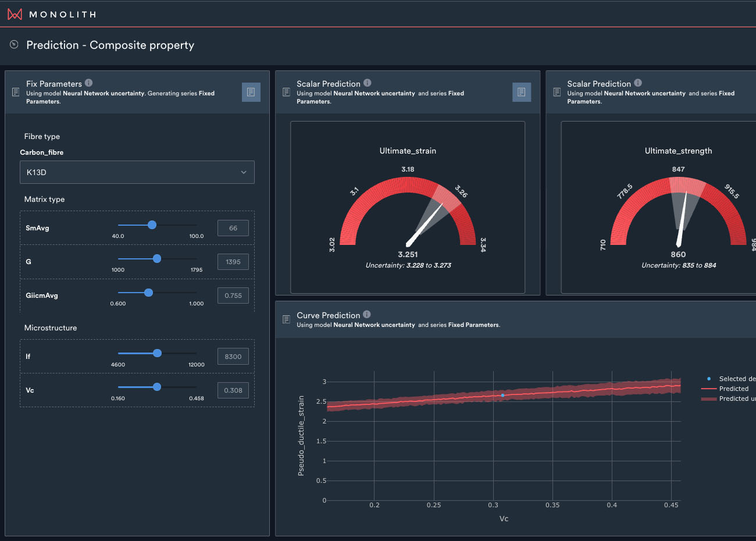The height and width of the screenshot is (541, 756).
Task: Click the Ultimate_strain gauge title
Action: point(408,151)
